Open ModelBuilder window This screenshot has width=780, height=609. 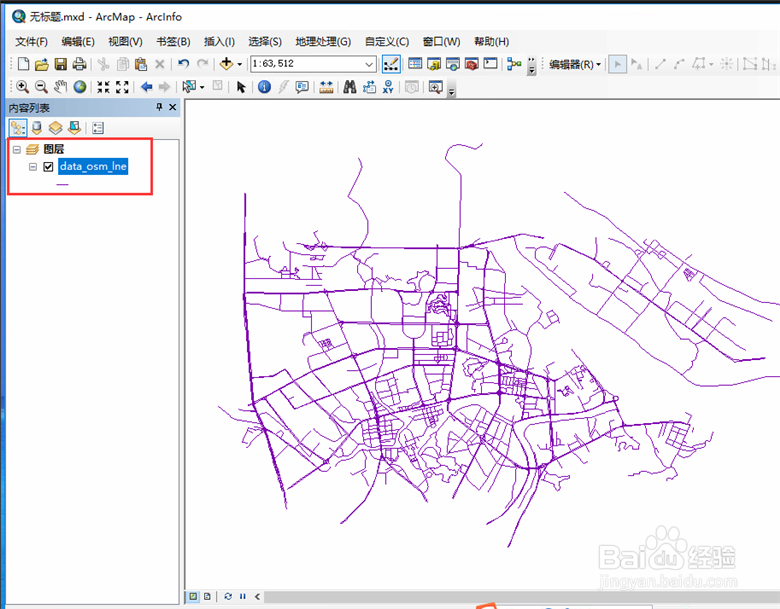point(514,64)
